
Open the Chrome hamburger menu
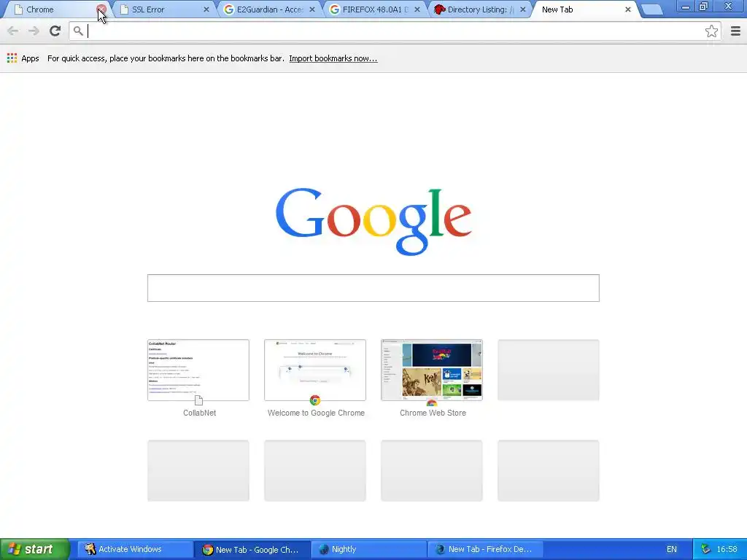coord(735,31)
